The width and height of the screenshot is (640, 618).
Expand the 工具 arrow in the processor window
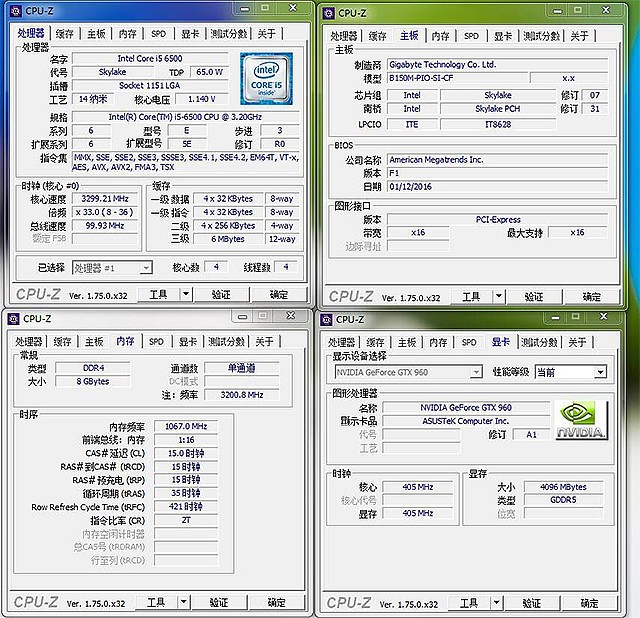click(186, 294)
